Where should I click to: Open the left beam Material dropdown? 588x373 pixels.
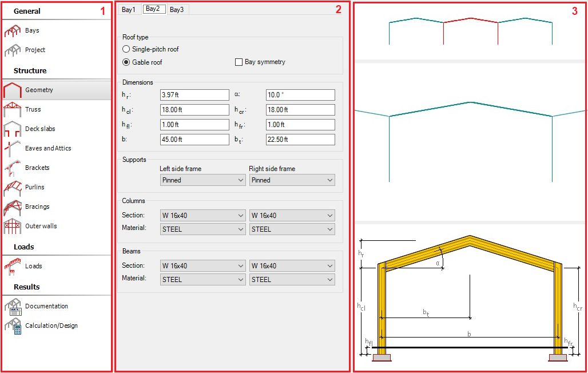click(202, 280)
